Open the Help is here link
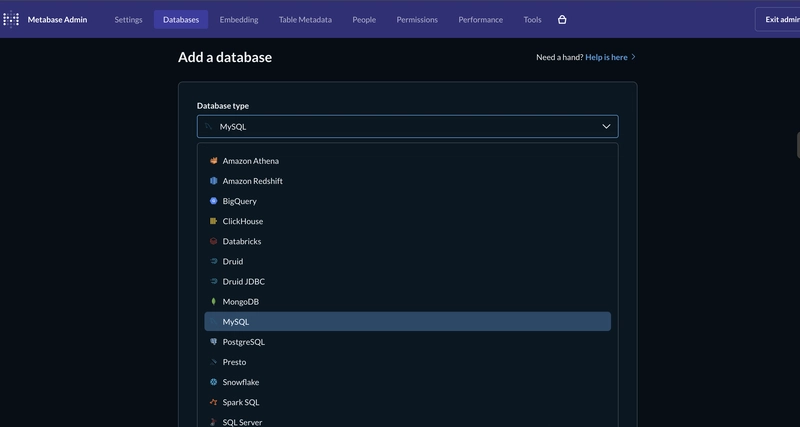 [609, 57]
